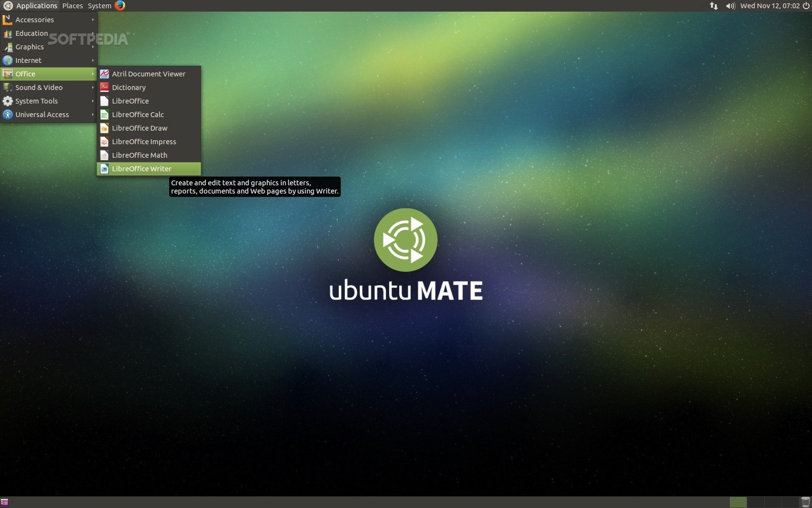This screenshot has height=508, width=812.
Task: Launch LibreOffice Writer menu entry
Action: pos(142,169)
